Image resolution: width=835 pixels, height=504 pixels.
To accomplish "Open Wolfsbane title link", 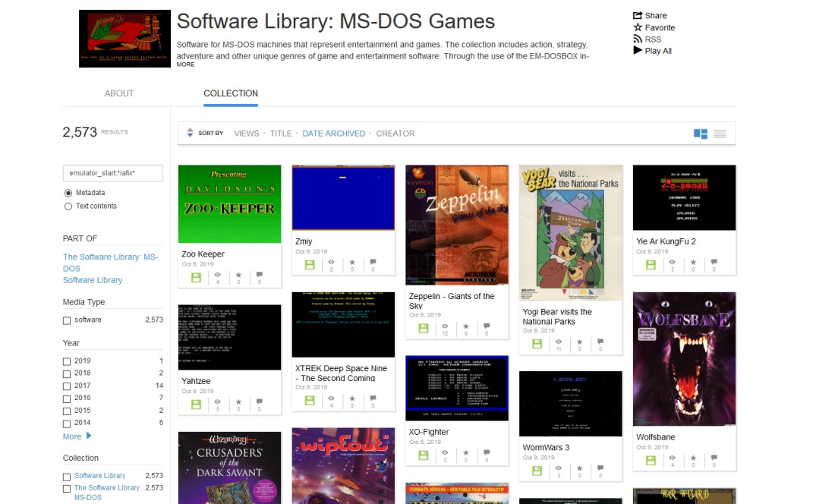I will 656,437.
